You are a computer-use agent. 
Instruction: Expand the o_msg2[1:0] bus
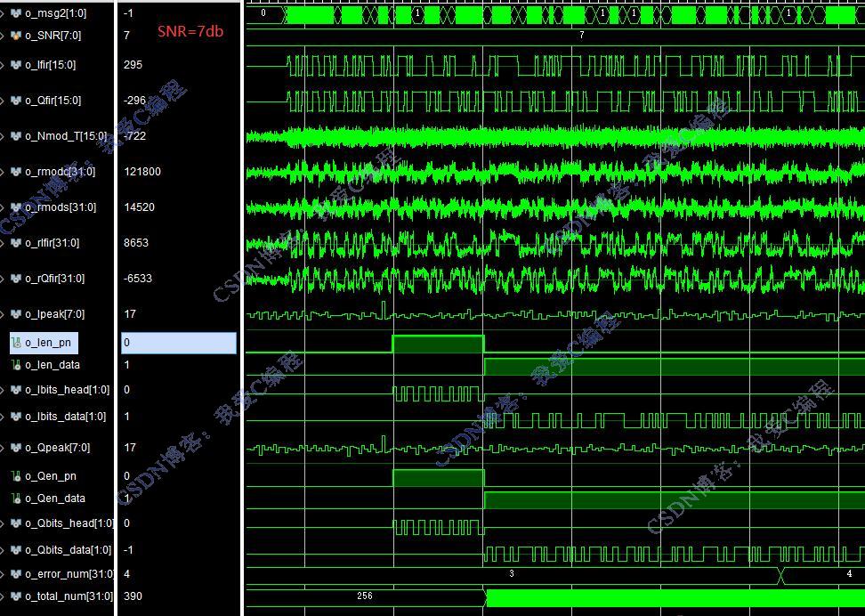pos(3,13)
